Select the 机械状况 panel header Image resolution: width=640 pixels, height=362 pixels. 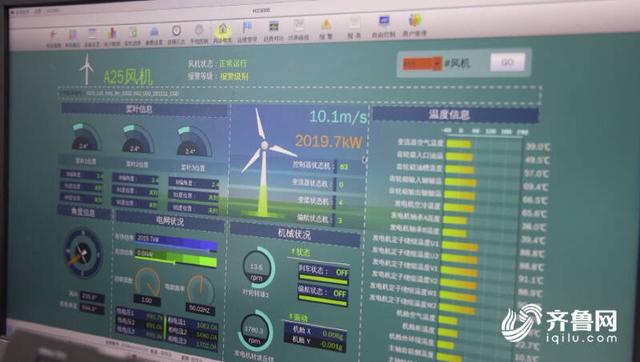(x=295, y=234)
